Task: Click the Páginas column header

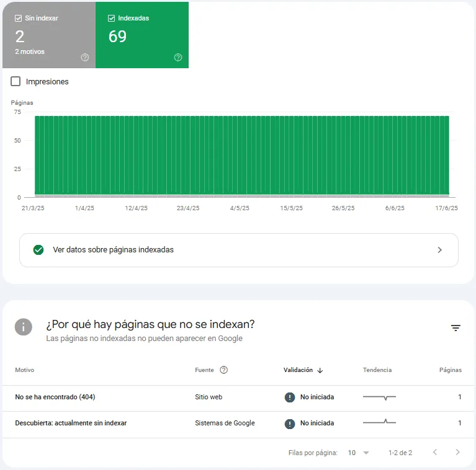Action: [450, 370]
